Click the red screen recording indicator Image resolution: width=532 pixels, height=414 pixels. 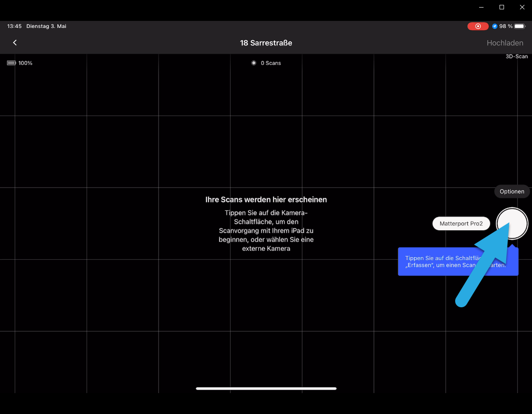pyautogui.click(x=478, y=26)
